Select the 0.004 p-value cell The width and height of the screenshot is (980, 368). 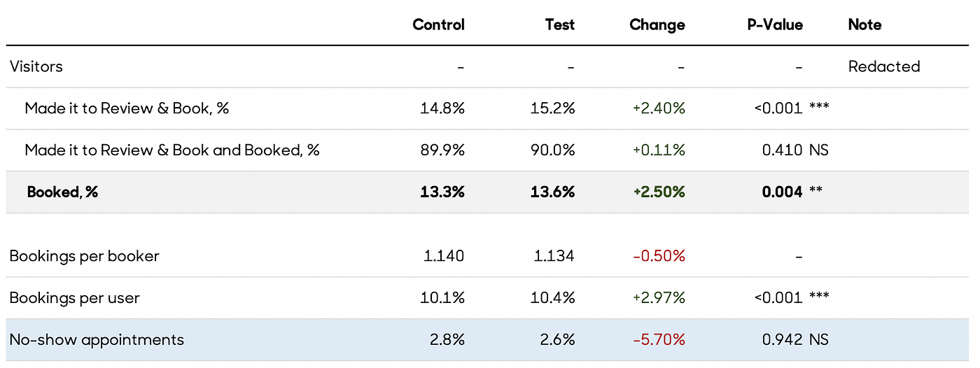(x=782, y=192)
